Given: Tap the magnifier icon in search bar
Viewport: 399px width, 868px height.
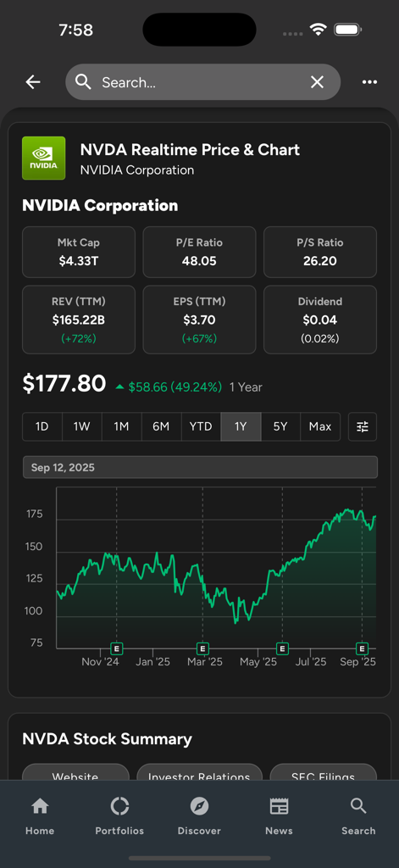Looking at the screenshot, I should coord(83,82).
